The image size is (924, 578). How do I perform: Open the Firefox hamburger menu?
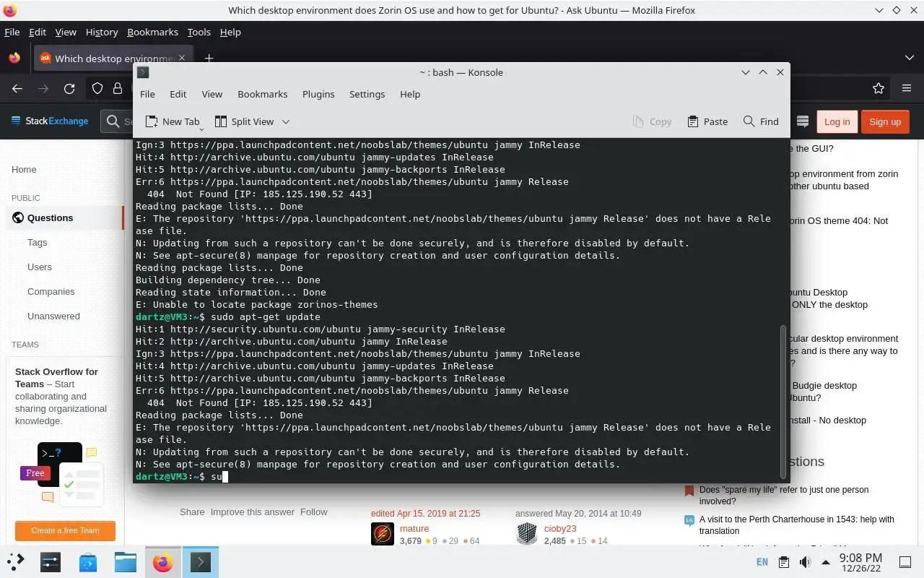(x=907, y=88)
